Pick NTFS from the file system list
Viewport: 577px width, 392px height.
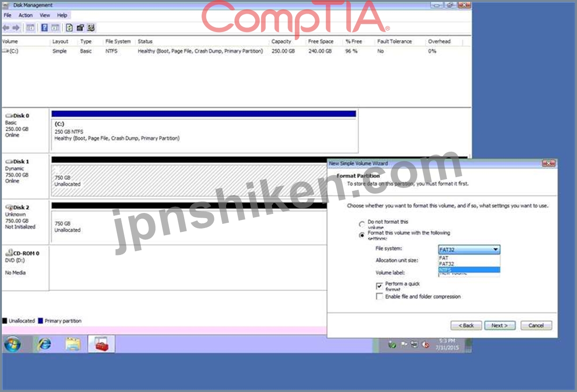(469, 270)
